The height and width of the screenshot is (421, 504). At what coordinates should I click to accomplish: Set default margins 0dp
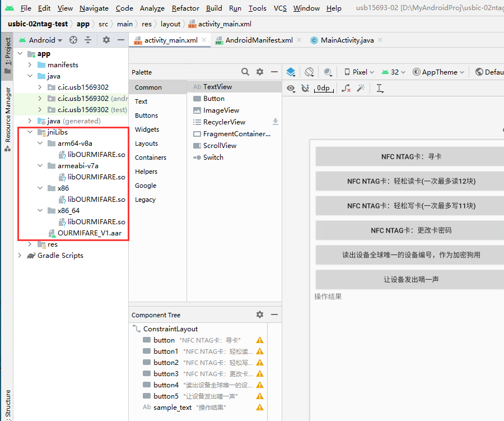tap(324, 88)
